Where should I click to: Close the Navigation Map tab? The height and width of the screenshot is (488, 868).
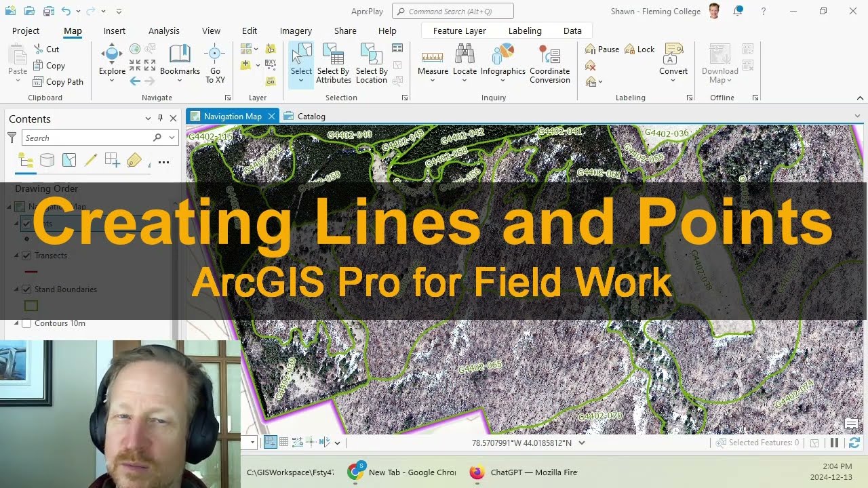[x=271, y=117]
